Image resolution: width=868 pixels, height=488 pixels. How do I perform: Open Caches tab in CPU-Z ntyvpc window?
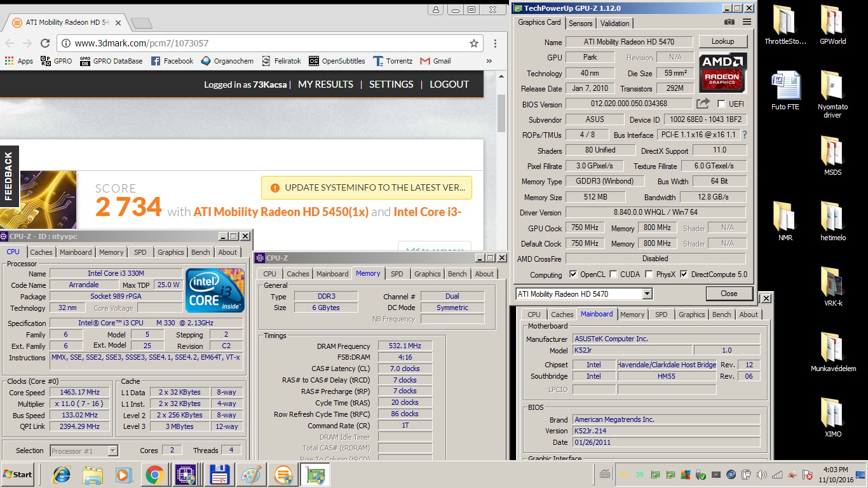point(41,252)
